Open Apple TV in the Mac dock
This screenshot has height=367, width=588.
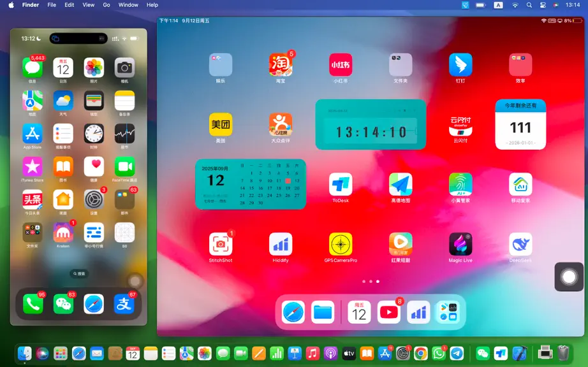pyautogui.click(x=349, y=353)
